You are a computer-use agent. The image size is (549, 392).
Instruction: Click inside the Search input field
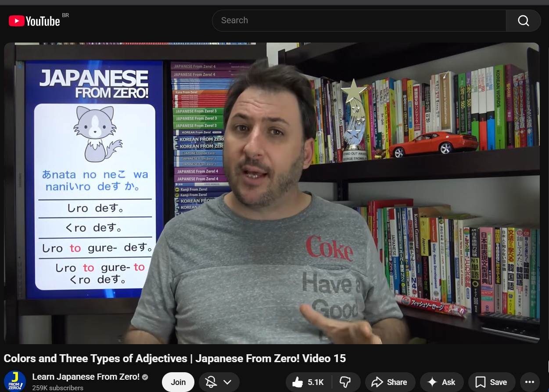point(359,21)
